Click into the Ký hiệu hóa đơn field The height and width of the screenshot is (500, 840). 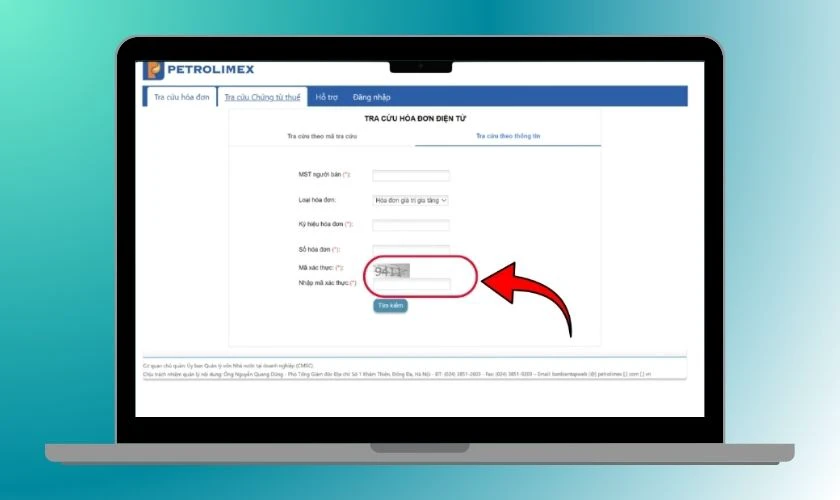(410, 225)
